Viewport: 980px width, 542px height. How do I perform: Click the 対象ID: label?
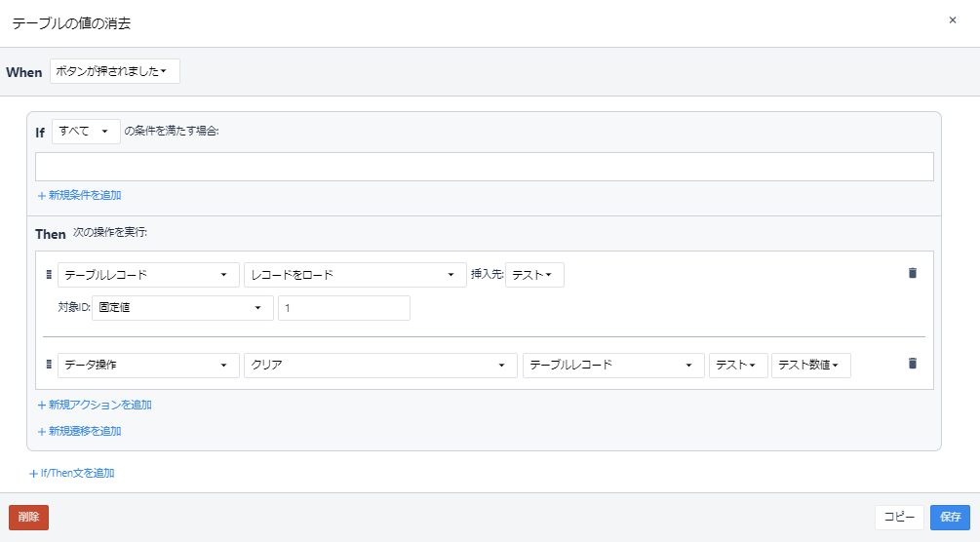[74, 307]
